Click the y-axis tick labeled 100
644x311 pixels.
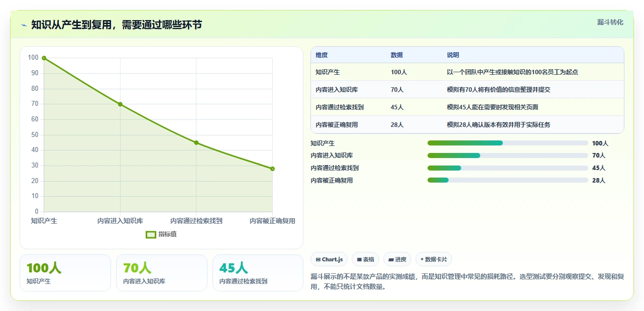coord(33,58)
